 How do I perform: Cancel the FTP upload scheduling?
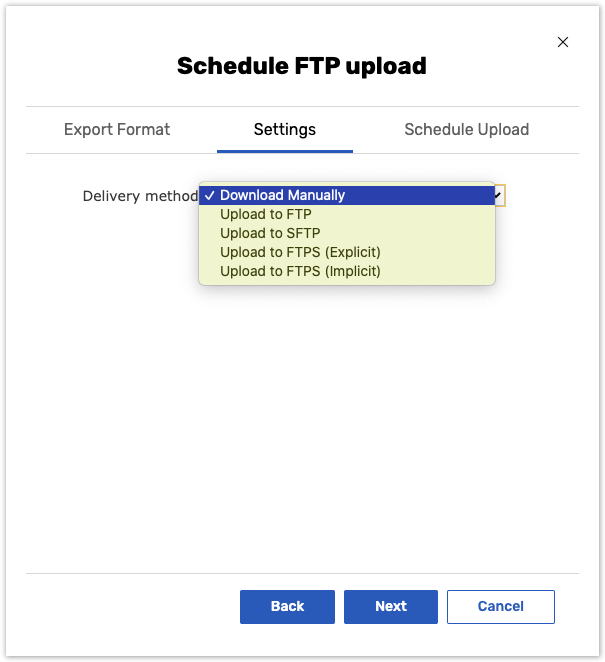[x=500, y=606]
